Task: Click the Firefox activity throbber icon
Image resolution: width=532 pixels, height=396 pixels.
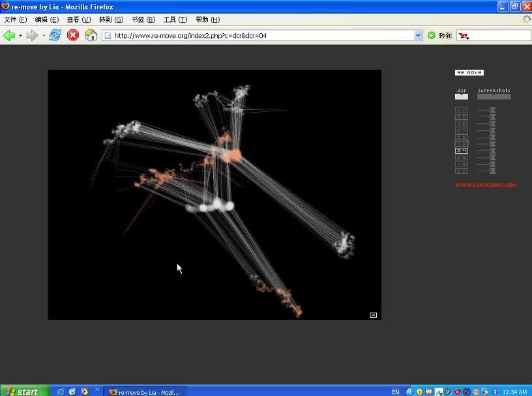Action: coord(527,20)
